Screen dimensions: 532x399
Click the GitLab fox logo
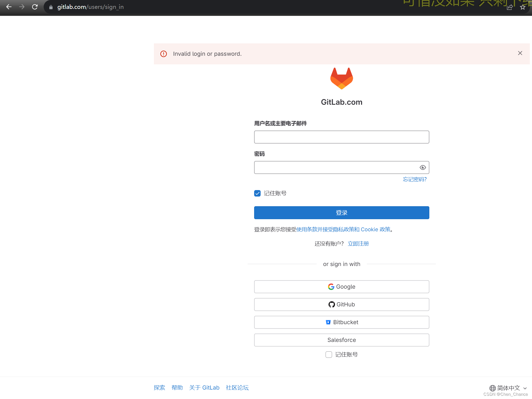[x=342, y=78]
